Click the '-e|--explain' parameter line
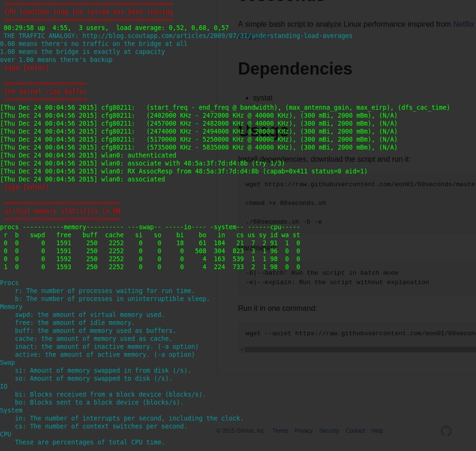The height and width of the screenshot is (451, 476). tap(337, 282)
